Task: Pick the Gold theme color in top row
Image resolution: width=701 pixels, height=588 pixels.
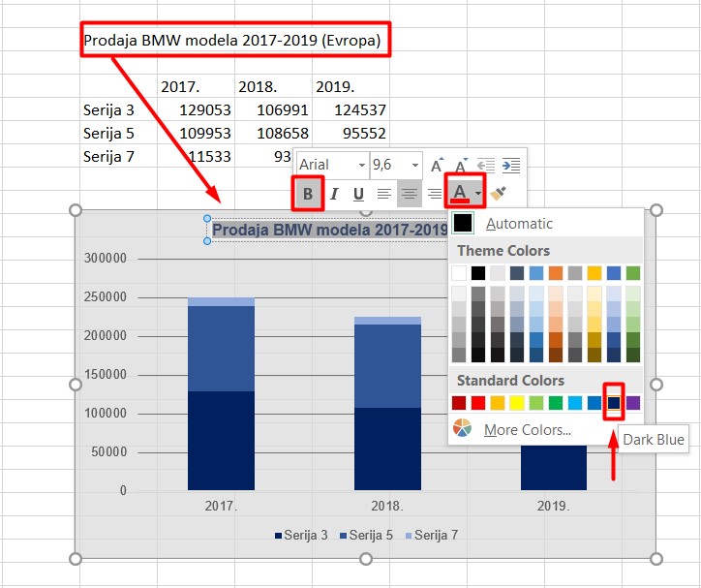Action: [x=594, y=273]
